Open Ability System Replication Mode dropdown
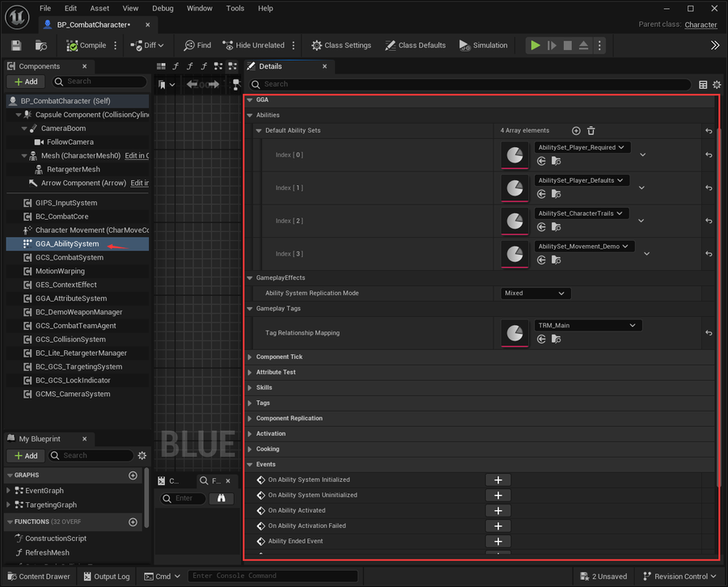 point(535,293)
